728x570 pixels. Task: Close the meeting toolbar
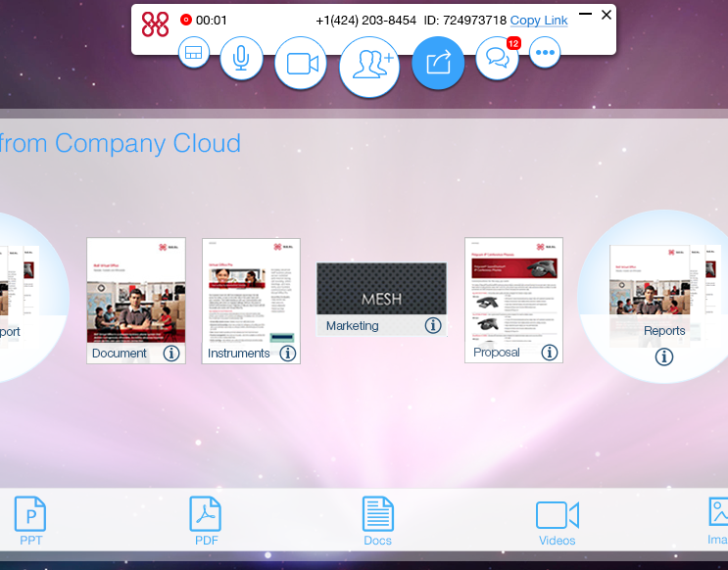606,15
